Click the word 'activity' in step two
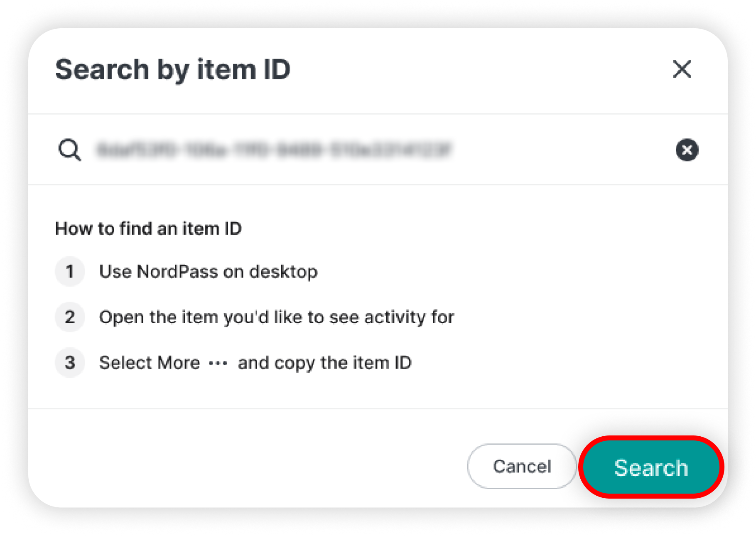 (395, 317)
